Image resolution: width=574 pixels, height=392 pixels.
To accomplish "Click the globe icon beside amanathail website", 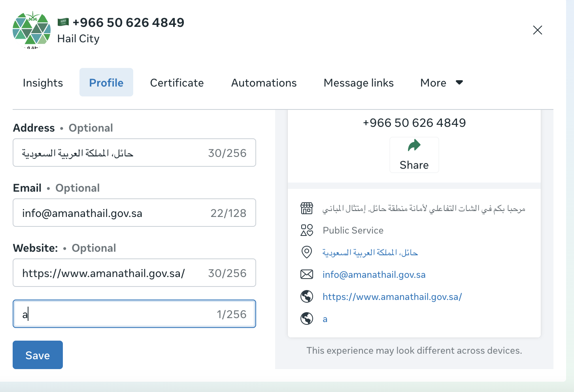I will [x=307, y=296].
